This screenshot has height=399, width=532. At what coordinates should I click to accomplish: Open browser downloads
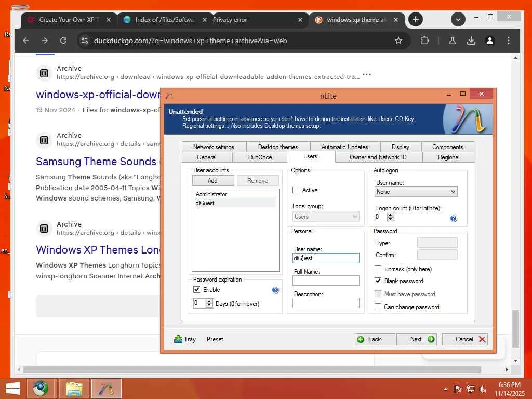click(471, 41)
